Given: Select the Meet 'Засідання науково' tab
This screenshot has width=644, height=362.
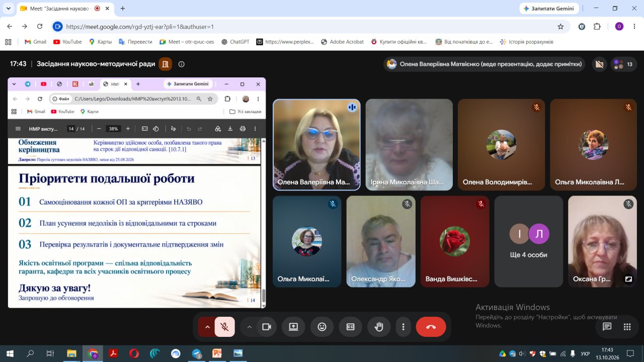Looking at the screenshot, I should click(x=60, y=9).
